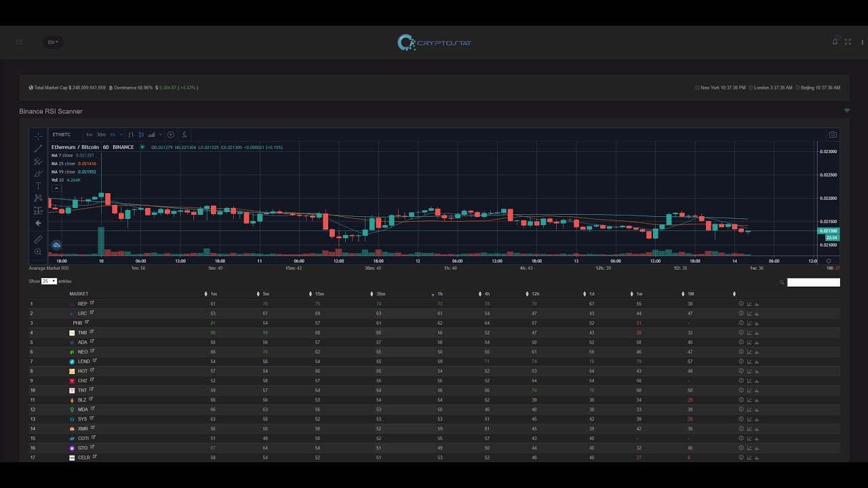
Task: Open the indicators fx menu
Action: point(184,135)
